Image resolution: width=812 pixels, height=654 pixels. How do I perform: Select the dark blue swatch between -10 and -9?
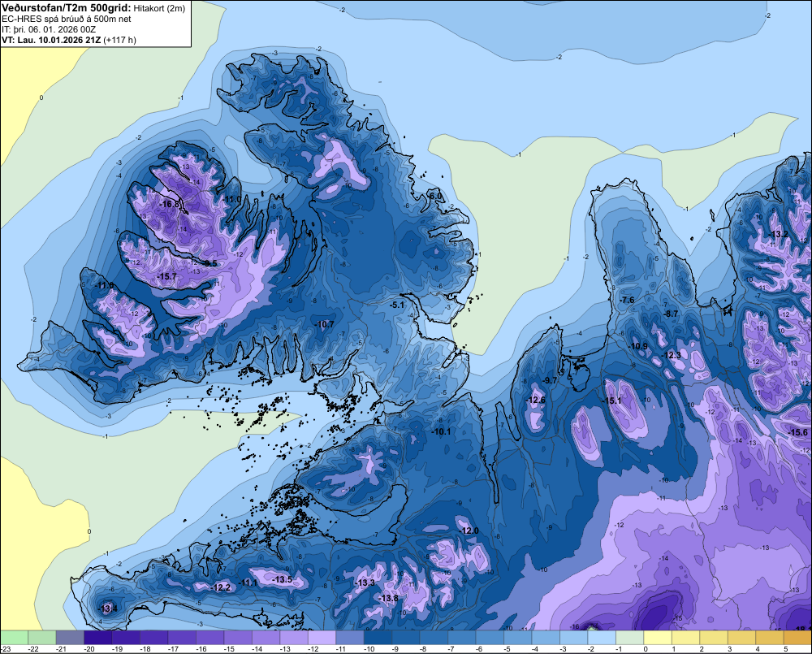point(378,638)
